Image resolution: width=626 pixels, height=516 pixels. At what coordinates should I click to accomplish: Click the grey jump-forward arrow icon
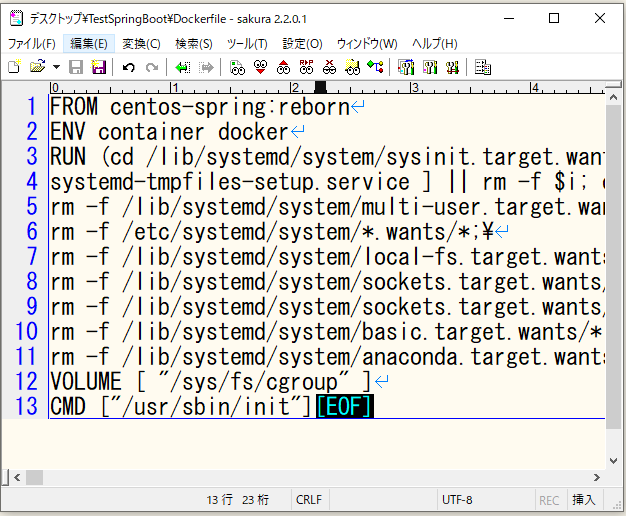point(206,67)
